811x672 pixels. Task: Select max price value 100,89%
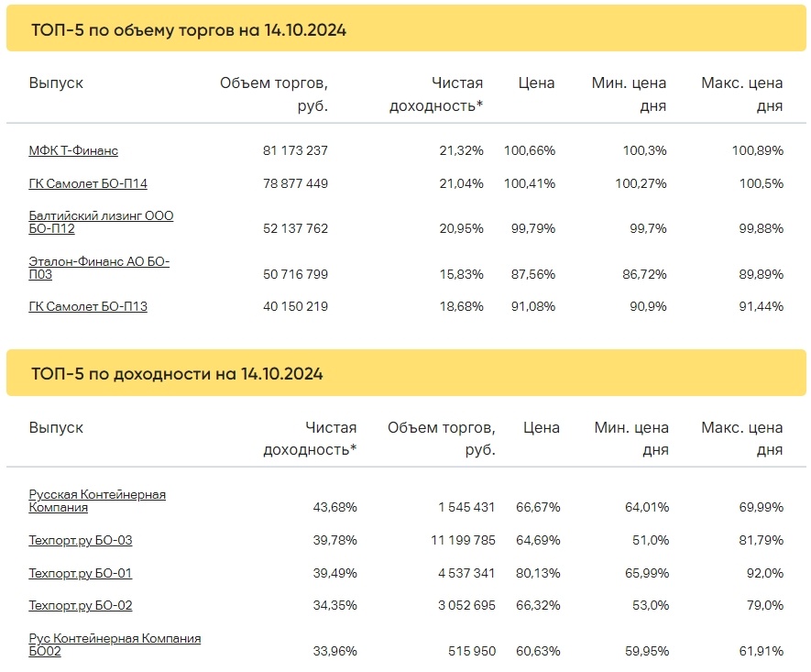[758, 150]
